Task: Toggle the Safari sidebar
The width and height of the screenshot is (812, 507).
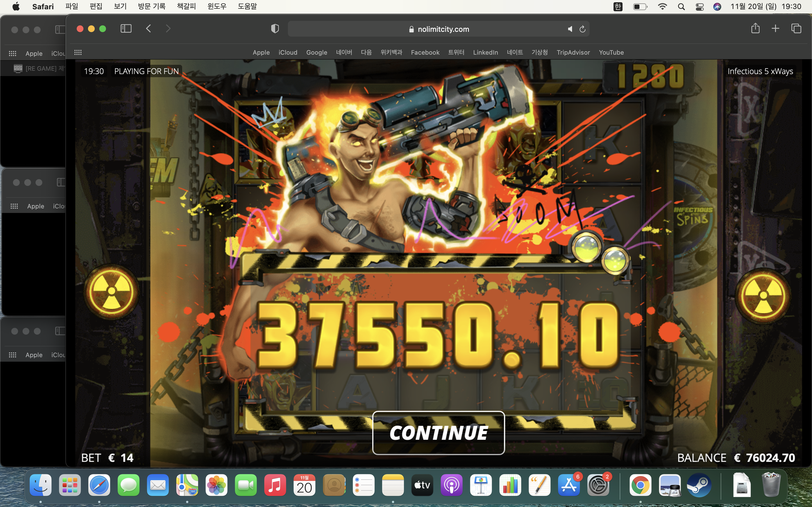Action: click(x=126, y=28)
